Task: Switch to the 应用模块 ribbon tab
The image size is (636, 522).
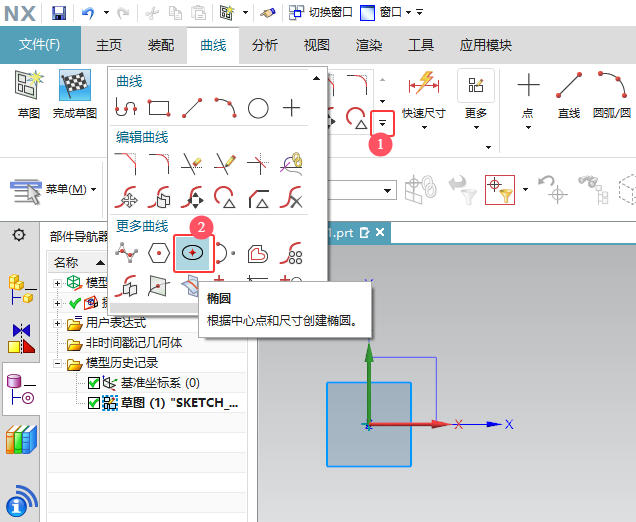Action: point(486,45)
